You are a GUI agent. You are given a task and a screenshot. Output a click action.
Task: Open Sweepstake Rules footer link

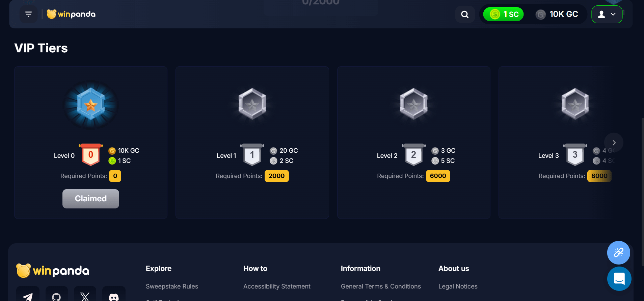tap(172, 286)
